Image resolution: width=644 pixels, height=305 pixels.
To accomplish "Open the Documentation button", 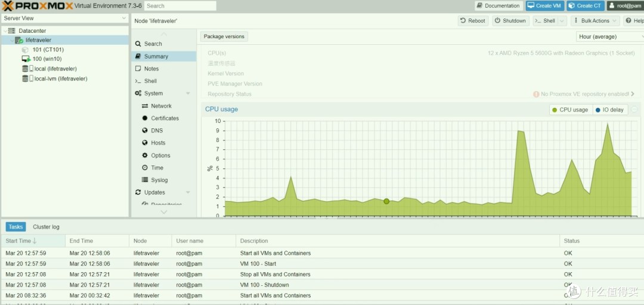I will click(499, 6).
